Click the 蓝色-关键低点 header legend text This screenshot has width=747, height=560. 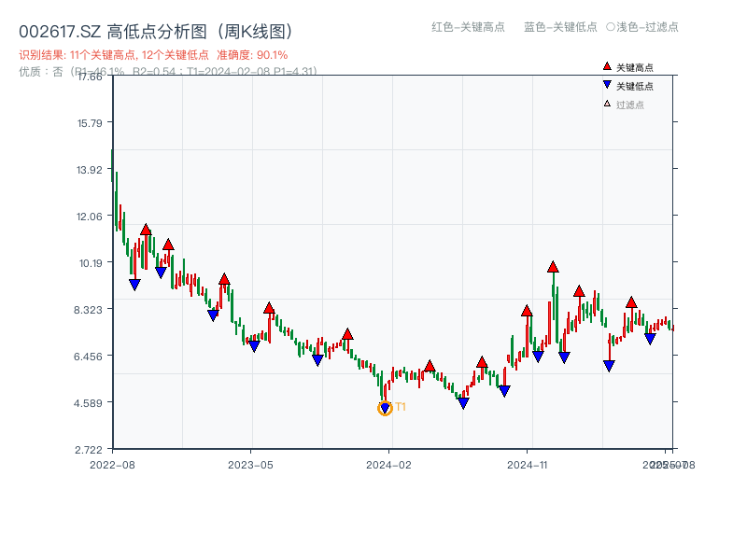[x=560, y=27]
